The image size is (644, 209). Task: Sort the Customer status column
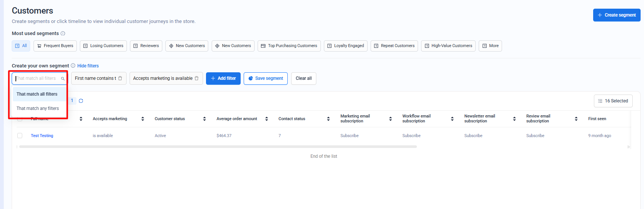point(204,119)
